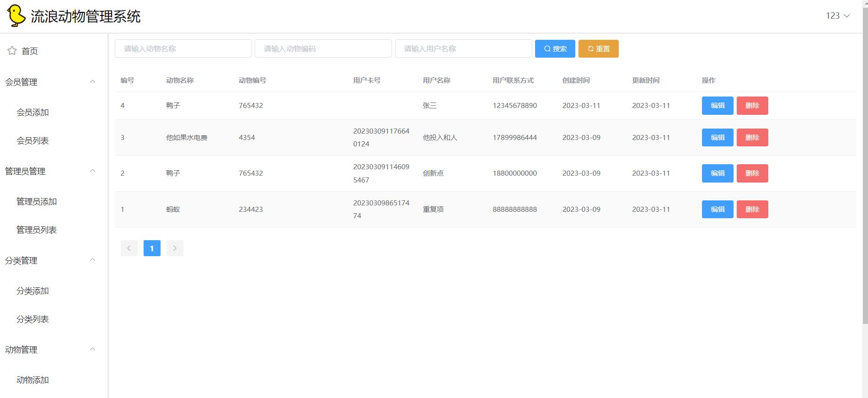The width and height of the screenshot is (868, 398).
Task: Delete the row for 创新点
Action: click(752, 173)
